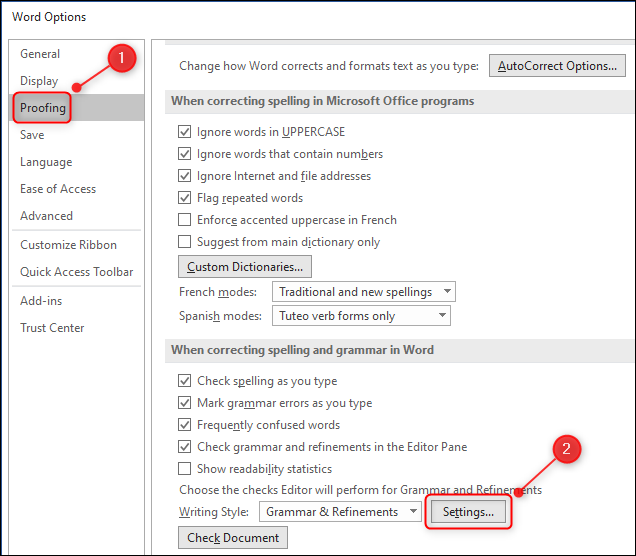Open the Writing Style dropdown
This screenshot has width=636, height=556.
point(340,512)
